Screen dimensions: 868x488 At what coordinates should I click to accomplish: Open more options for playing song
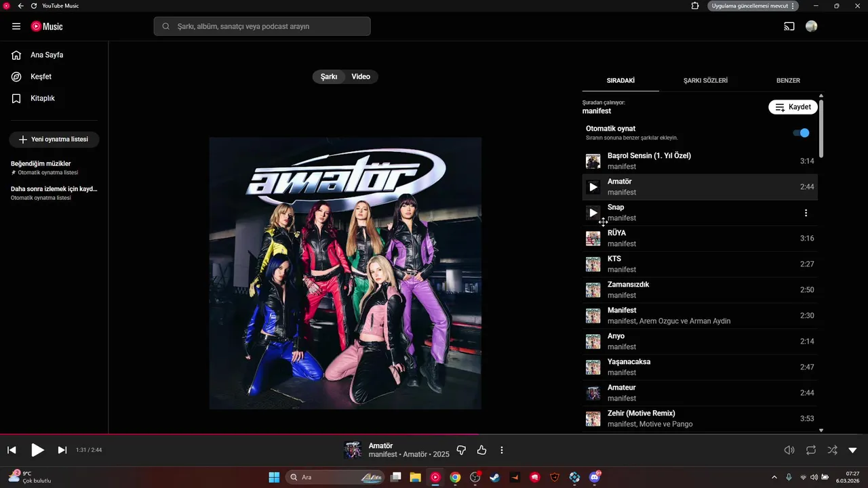point(502,450)
